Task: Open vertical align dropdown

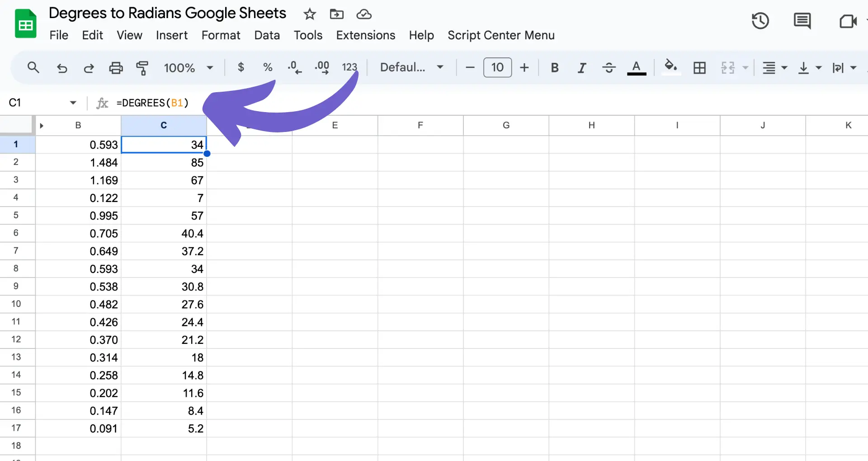Action: [x=810, y=68]
